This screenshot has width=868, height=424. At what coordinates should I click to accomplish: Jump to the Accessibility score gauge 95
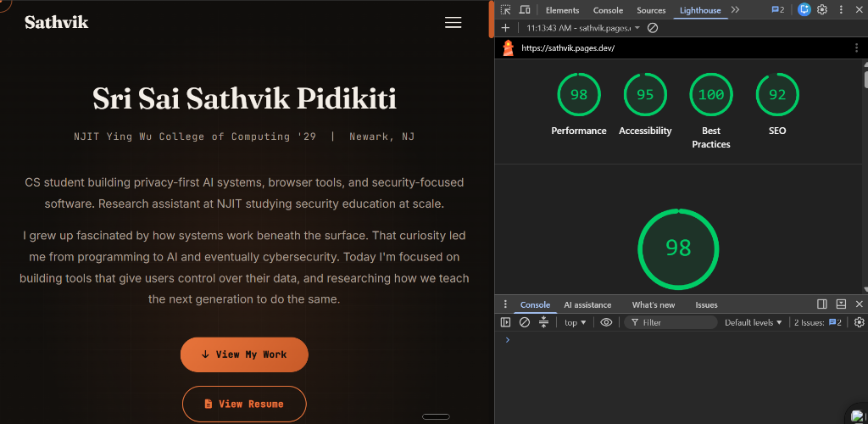(645, 95)
